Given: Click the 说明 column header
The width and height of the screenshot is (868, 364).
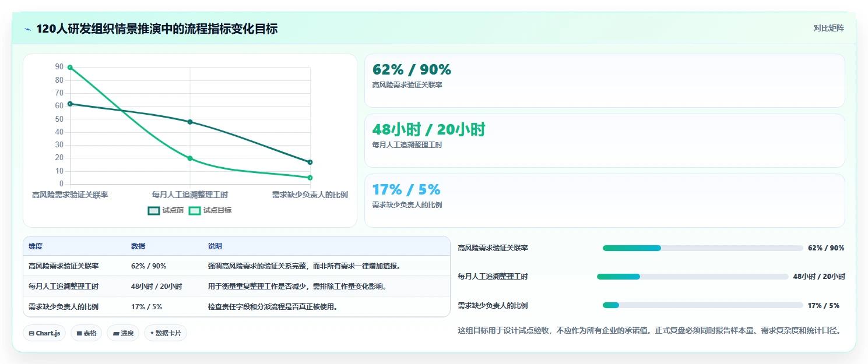Looking at the screenshot, I should pos(215,246).
